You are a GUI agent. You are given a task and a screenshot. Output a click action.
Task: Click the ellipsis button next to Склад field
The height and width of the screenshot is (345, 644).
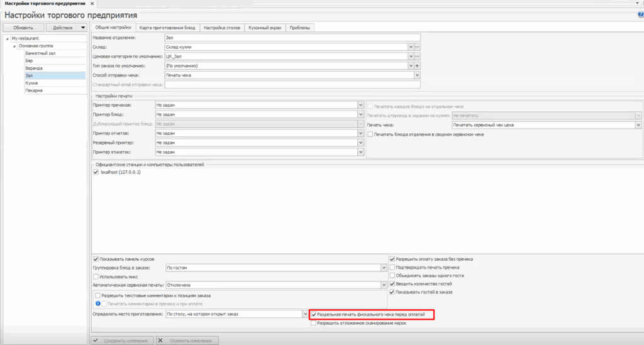pyautogui.click(x=417, y=47)
